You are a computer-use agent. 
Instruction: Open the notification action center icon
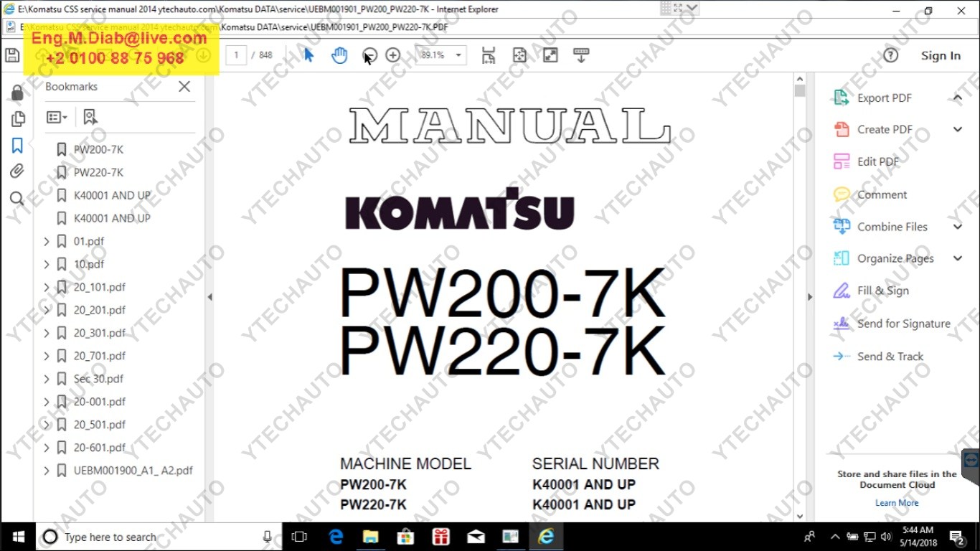957,537
